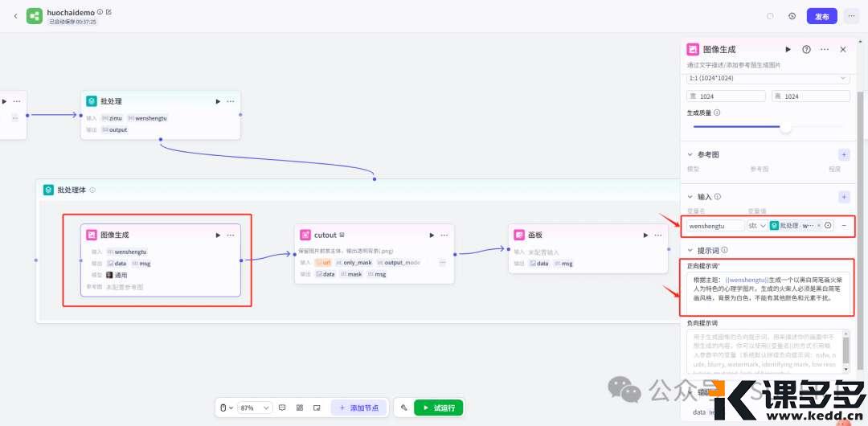Go back using the top-left arrow

tap(15, 16)
